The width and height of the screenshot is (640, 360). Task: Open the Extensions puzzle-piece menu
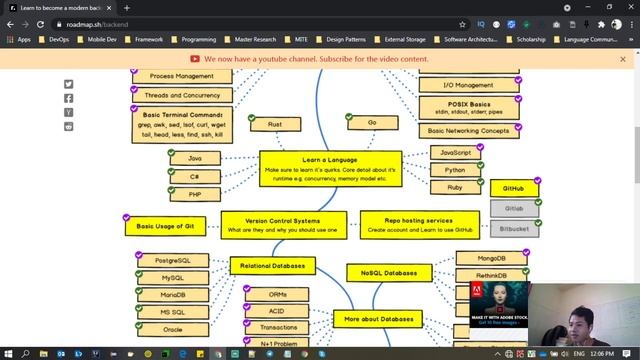601,25
